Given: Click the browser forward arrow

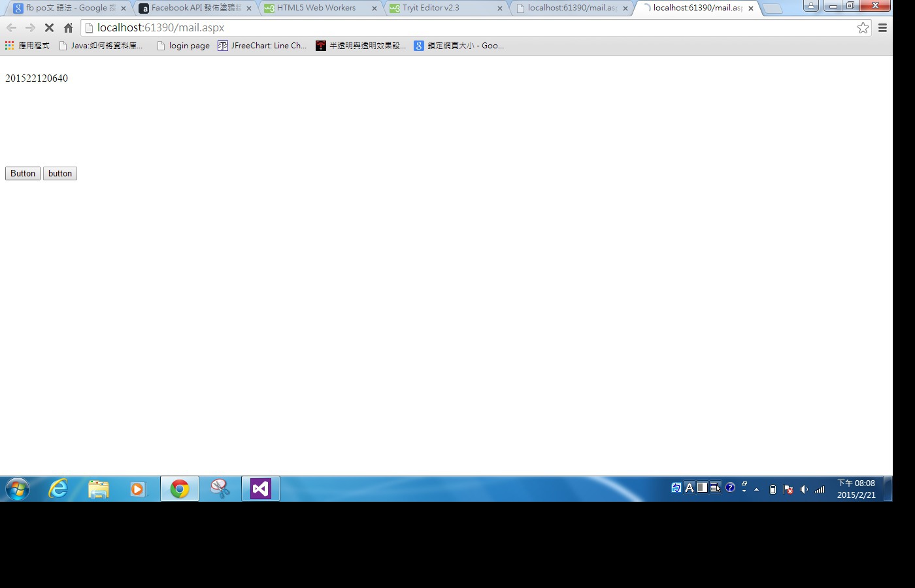Looking at the screenshot, I should tap(30, 28).
